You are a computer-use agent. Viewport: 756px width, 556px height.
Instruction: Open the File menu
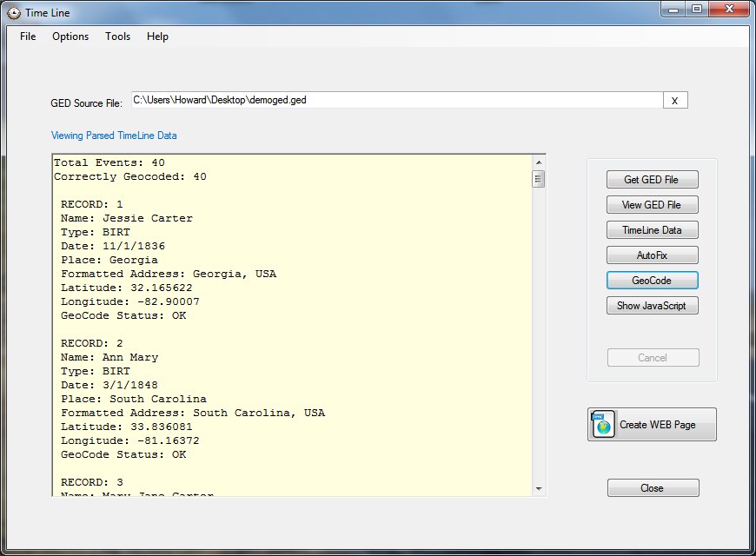coord(27,36)
